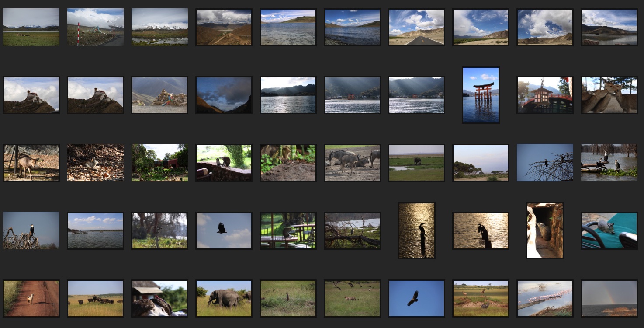This screenshot has width=644, height=328.
Task: Open the elephant in grassland thumbnail
Action: (224, 298)
